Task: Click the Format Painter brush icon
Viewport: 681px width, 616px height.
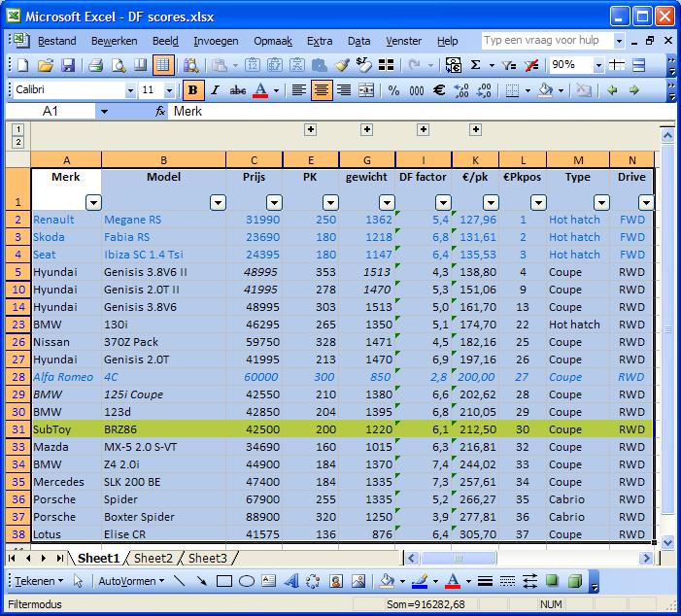Action: (x=342, y=65)
